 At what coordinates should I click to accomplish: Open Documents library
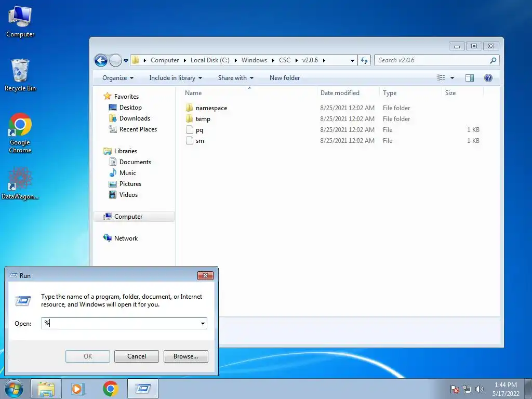[130, 162]
